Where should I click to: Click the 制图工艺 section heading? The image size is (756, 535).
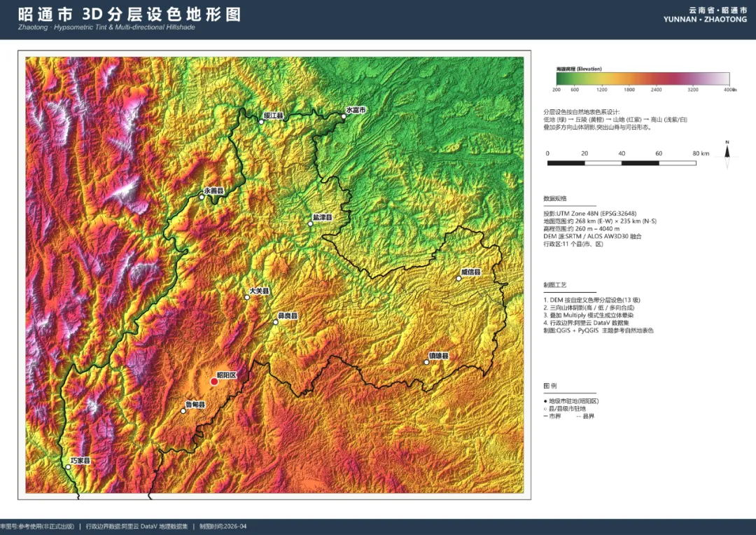pyautogui.click(x=555, y=285)
